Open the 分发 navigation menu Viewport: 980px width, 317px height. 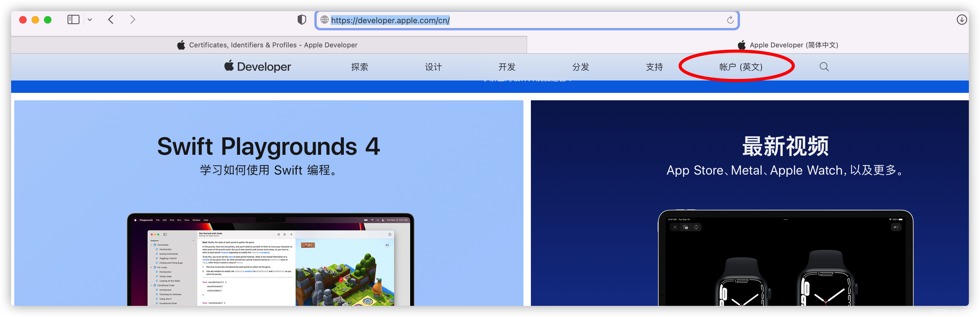coord(581,67)
